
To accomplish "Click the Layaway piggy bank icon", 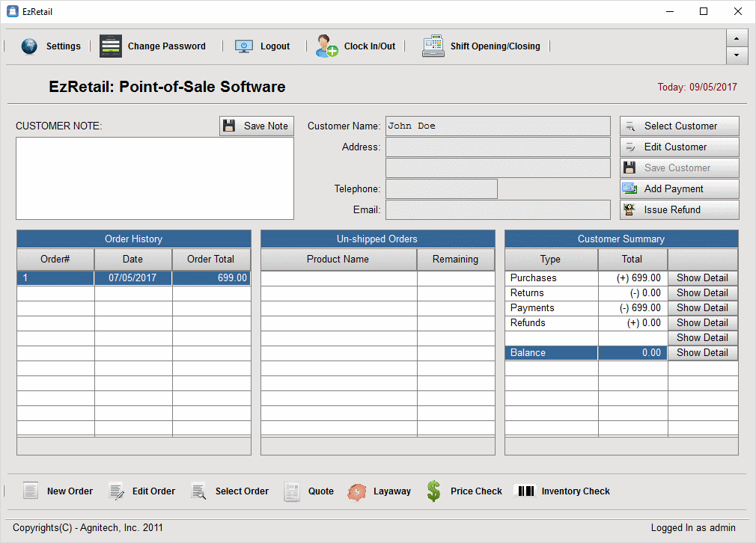I will 357,492.
